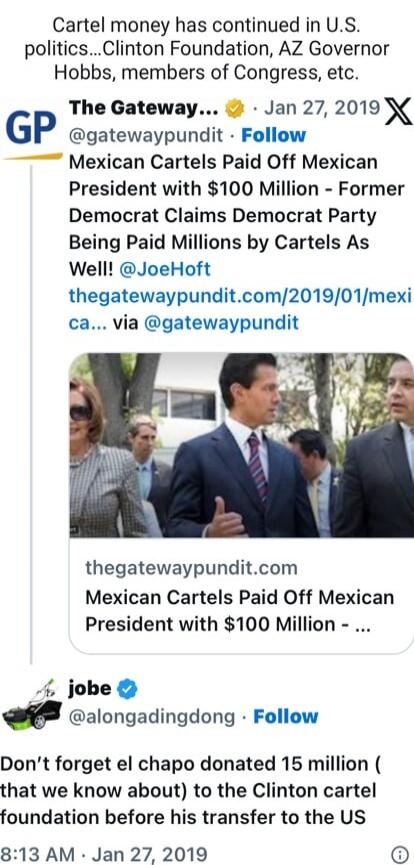Click the jobe display name
The width and height of the screenshot is (414, 865).
point(90,688)
